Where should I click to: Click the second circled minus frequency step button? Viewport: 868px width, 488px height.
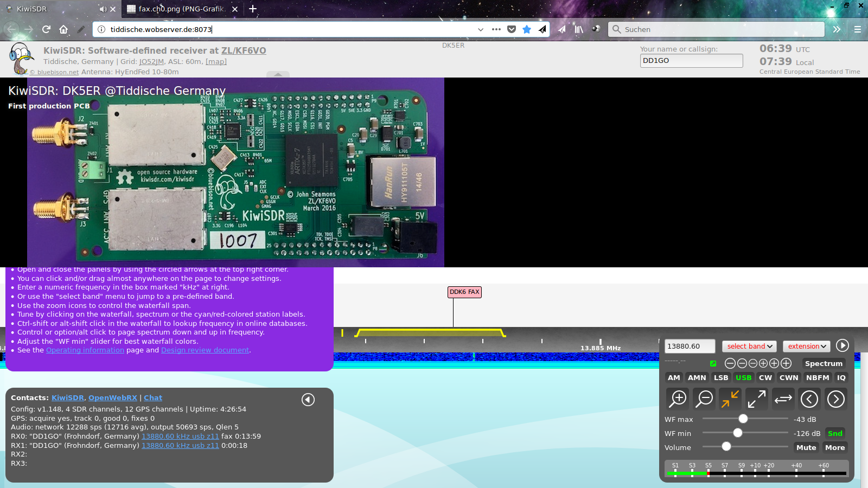coord(742,363)
